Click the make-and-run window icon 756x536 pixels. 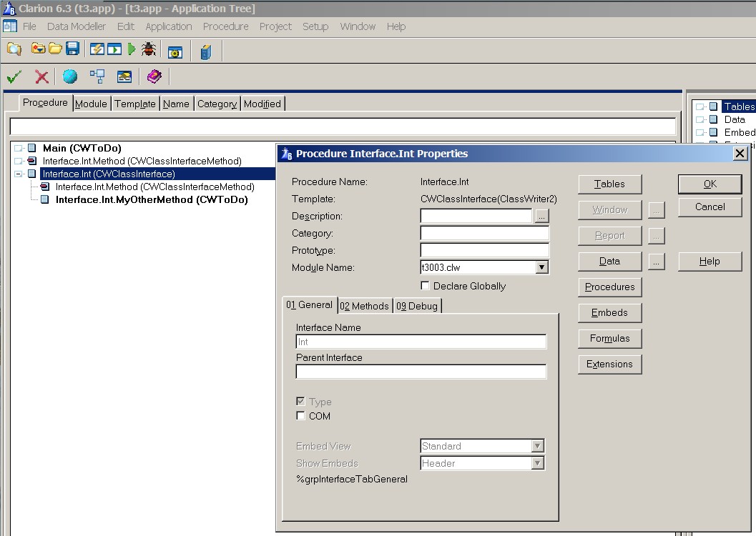point(114,49)
